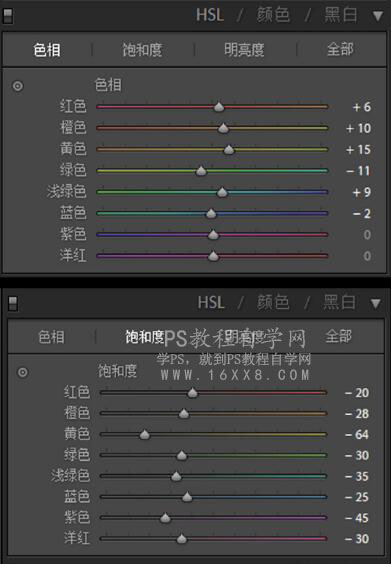Click the 浅绿色 saturation value -35
Screen dimensions: 391x564
[x=357, y=476]
